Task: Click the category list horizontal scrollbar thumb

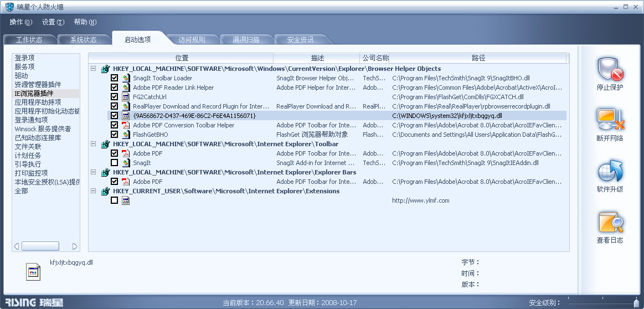Action: pyautogui.click(x=40, y=246)
